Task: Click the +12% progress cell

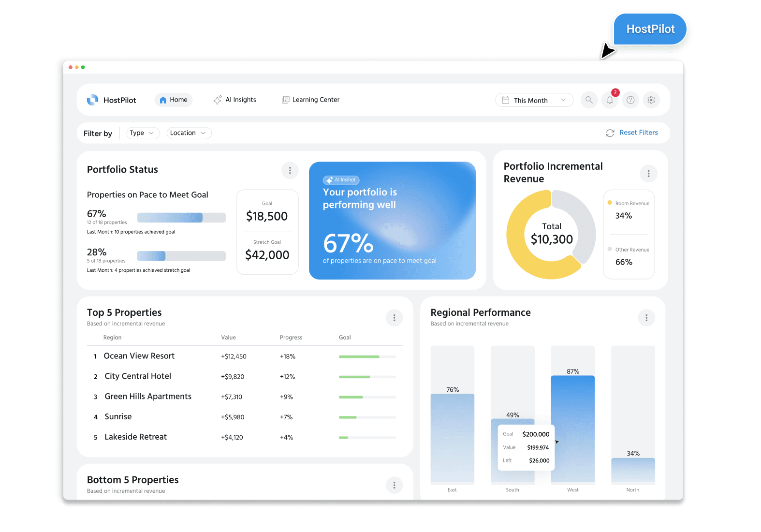Action: [287, 377]
